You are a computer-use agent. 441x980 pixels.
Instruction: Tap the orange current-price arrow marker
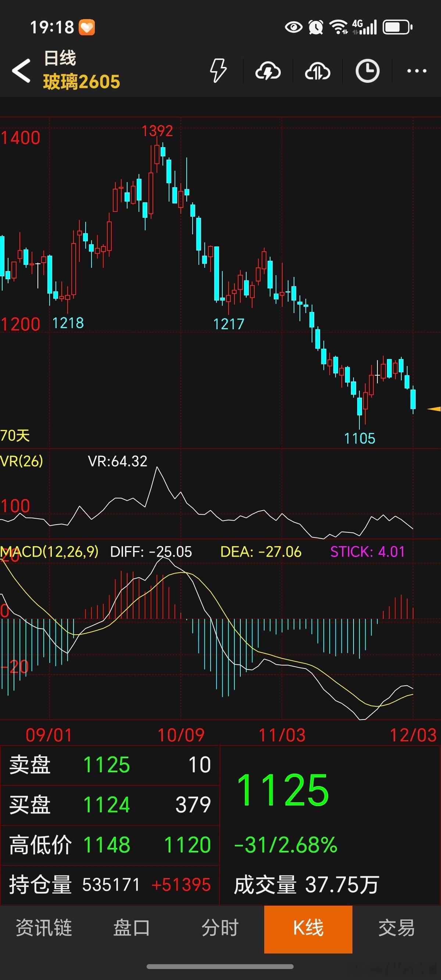[434, 409]
